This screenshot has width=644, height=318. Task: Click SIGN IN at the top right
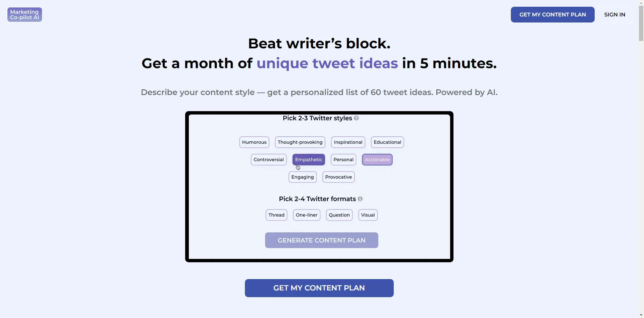[614, 14]
